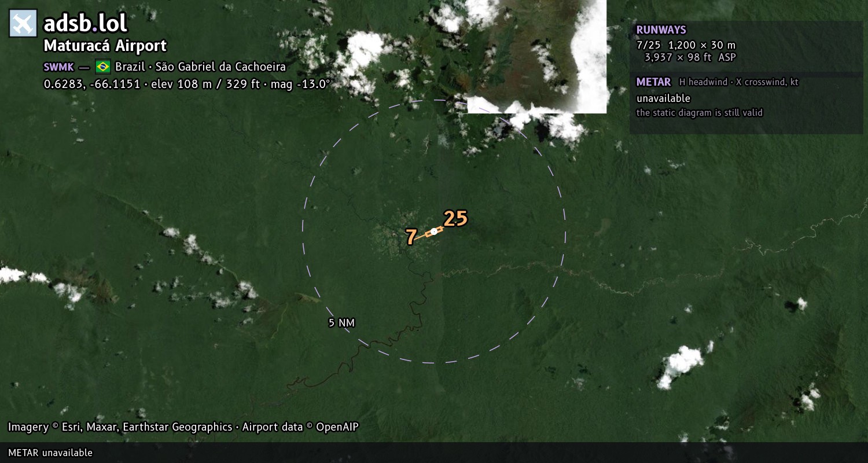Click the 7/25 1,200 × 30 m runway row
Image resolution: width=868 pixels, height=463 pixels.
[x=686, y=45]
